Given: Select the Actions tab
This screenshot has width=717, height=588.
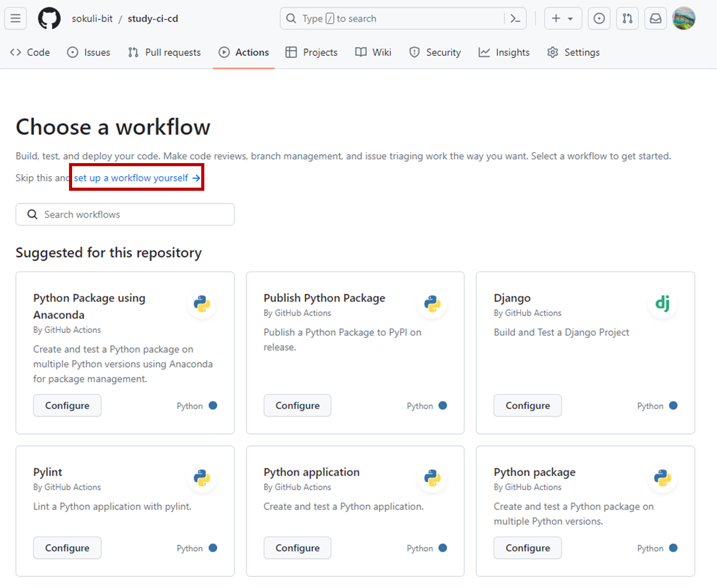Looking at the screenshot, I should [244, 52].
